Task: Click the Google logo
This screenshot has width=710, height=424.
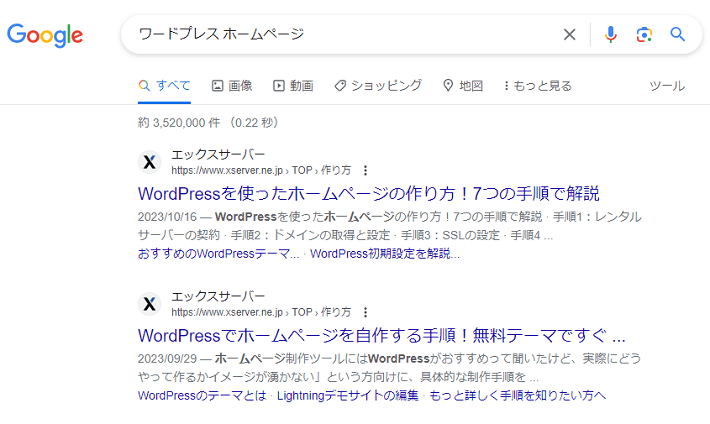Action: pos(45,35)
